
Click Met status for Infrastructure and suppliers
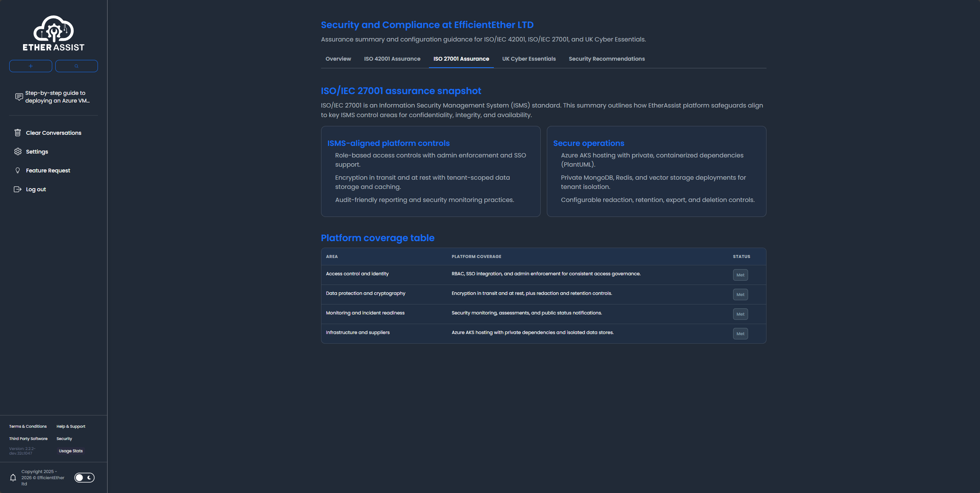[740, 334]
